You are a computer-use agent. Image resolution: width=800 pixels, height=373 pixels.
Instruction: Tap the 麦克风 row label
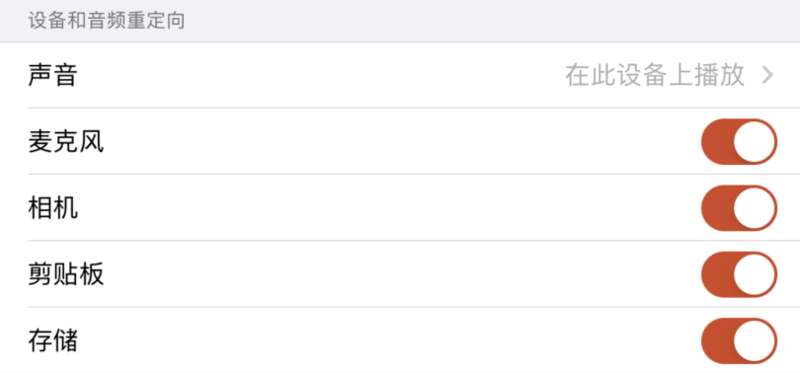tap(66, 142)
